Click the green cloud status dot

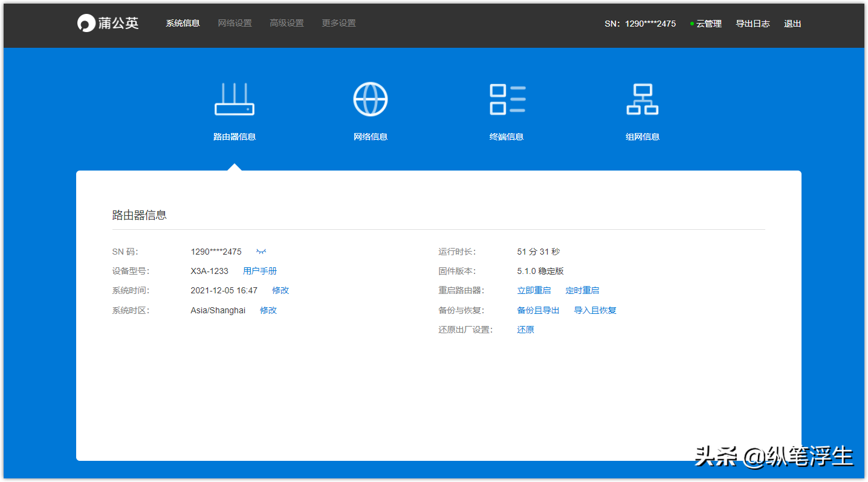click(692, 24)
